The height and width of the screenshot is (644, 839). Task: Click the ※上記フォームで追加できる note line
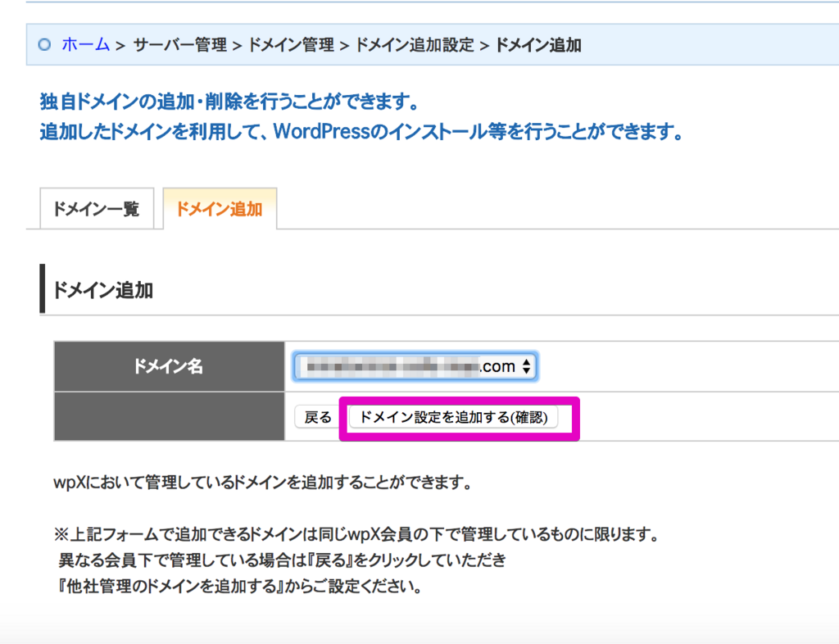pyautogui.click(x=356, y=534)
